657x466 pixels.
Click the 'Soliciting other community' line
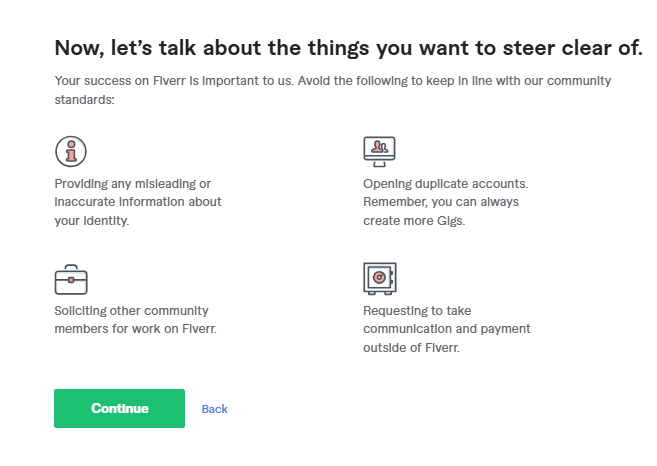pyautogui.click(x=131, y=311)
